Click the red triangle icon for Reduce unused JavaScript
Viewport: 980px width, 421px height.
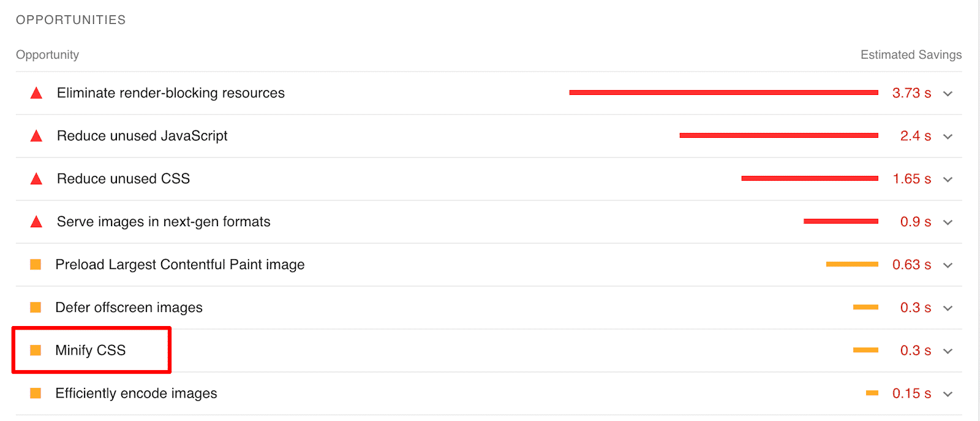[36, 135]
